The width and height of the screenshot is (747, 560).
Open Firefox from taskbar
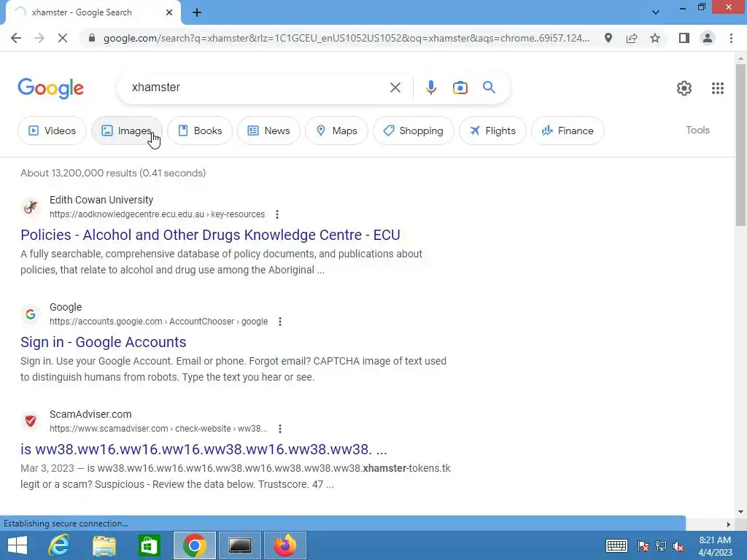tap(285, 545)
